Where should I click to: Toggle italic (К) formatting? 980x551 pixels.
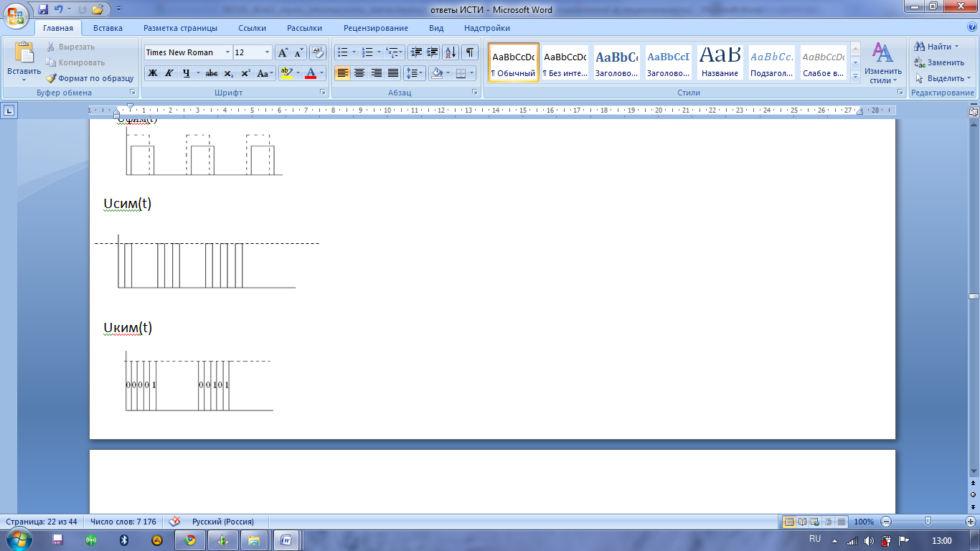(x=169, y=73)
